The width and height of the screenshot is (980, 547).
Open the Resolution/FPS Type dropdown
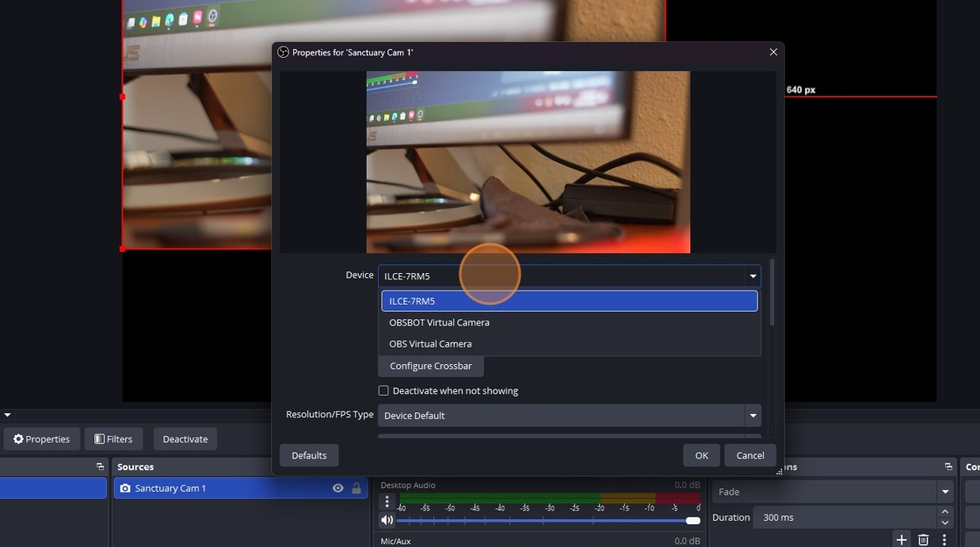point(570,415)
